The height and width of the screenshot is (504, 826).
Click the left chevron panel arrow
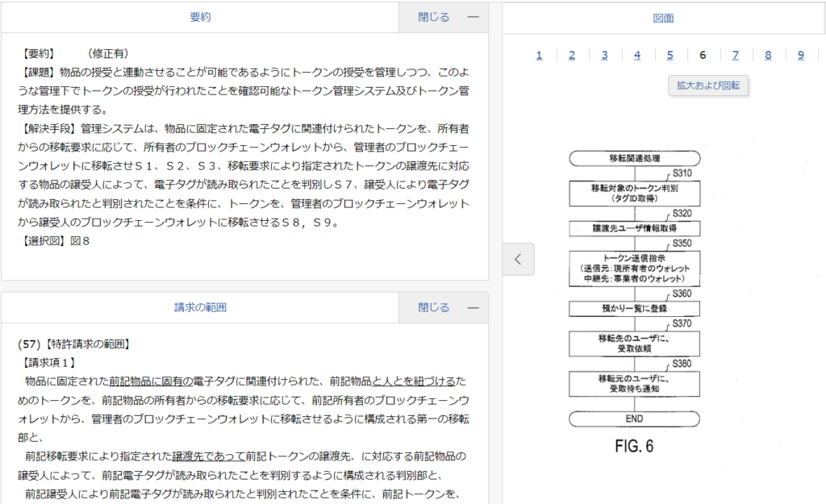pyautogui.click(x=519, y=259)
